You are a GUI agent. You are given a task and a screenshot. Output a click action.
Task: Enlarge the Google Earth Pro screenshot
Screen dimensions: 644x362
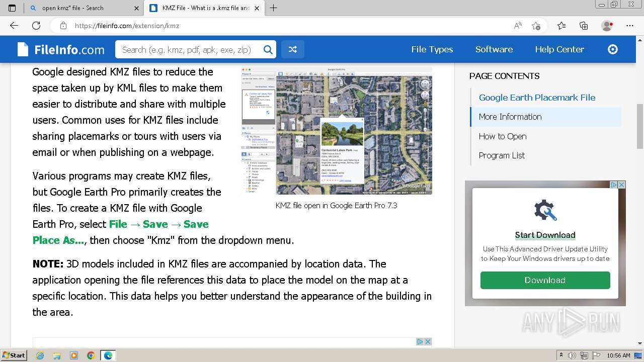[336, 131]
